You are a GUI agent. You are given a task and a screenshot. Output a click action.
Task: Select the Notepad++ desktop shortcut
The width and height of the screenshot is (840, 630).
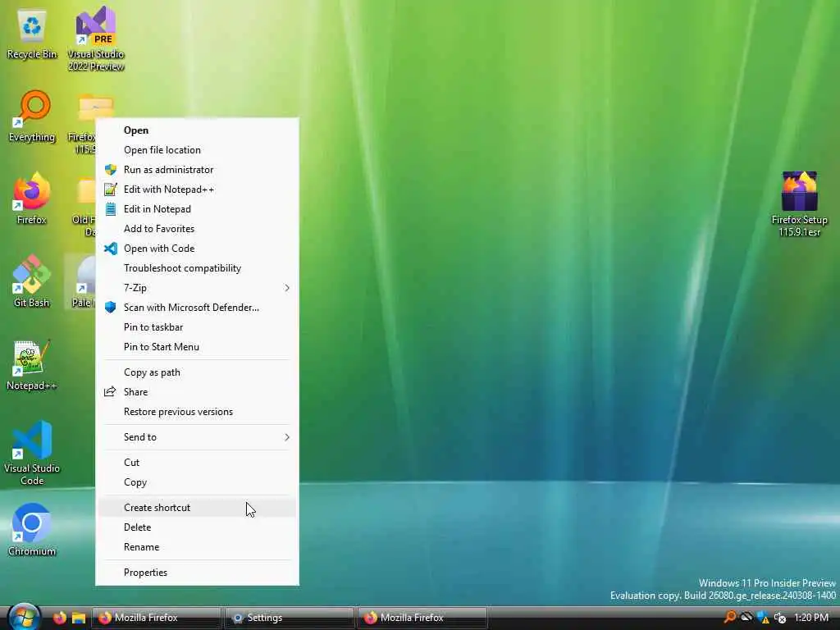pyautogui.click(x=32, y=365)
